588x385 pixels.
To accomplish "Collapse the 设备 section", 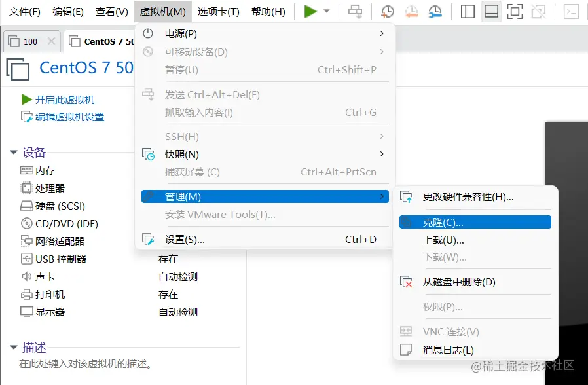I will pyautogui.click(x=14, y=152).
